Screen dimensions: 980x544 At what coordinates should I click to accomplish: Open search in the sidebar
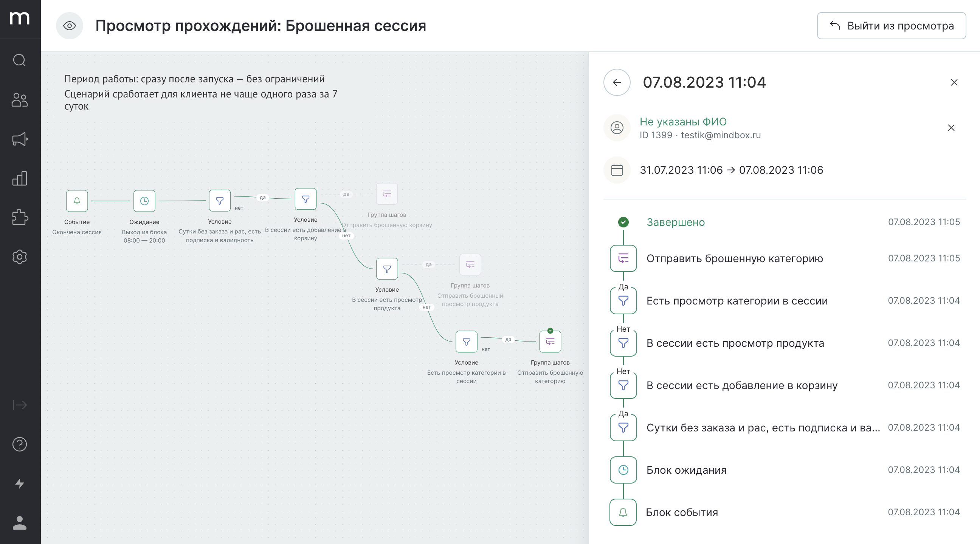[x=20, y=60]
